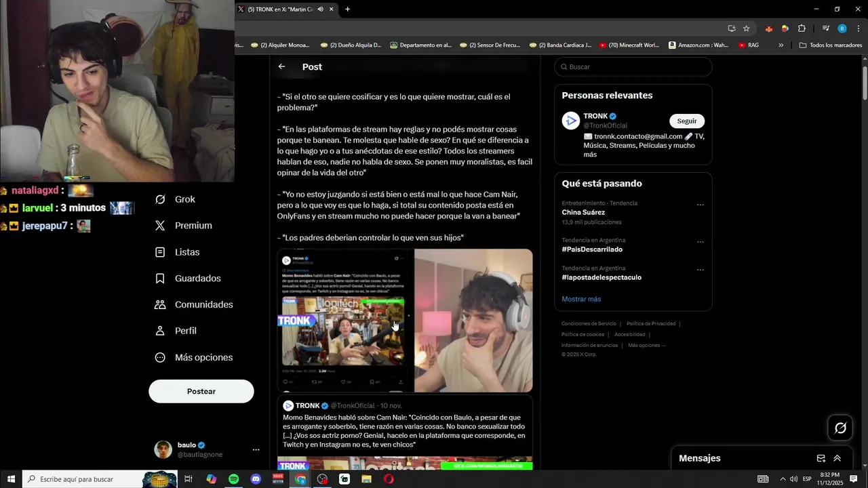Close the TRONK en X tab
The width and height of the screenshot is (868, 488).
point(331,9)
